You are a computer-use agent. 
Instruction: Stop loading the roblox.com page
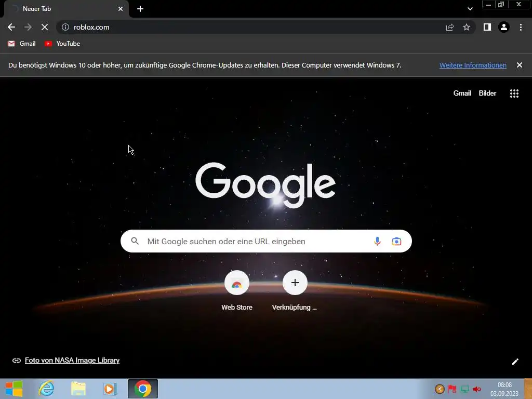pos(45,27)
